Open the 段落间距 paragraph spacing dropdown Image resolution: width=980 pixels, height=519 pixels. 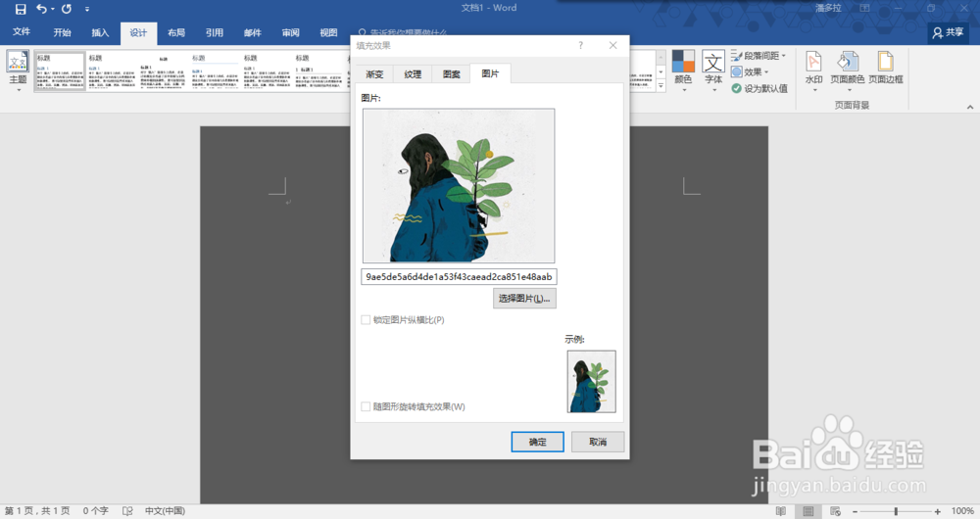(x=759, y=56)
